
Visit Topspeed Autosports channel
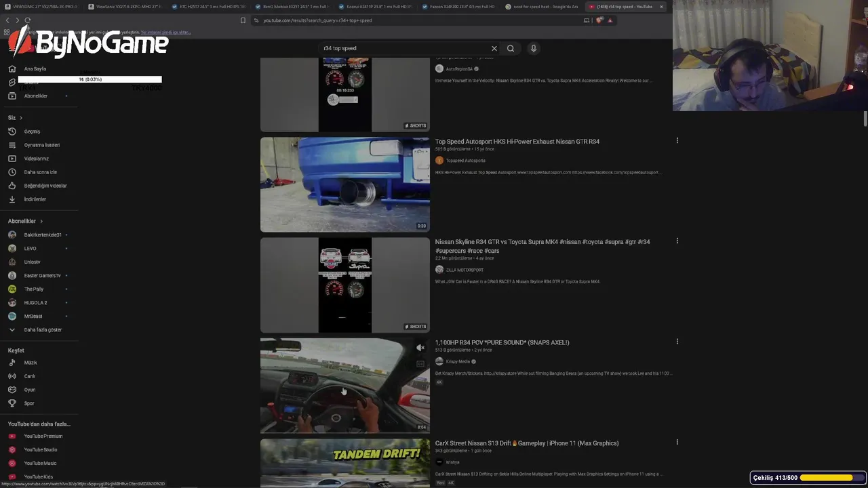pos(465,161)
